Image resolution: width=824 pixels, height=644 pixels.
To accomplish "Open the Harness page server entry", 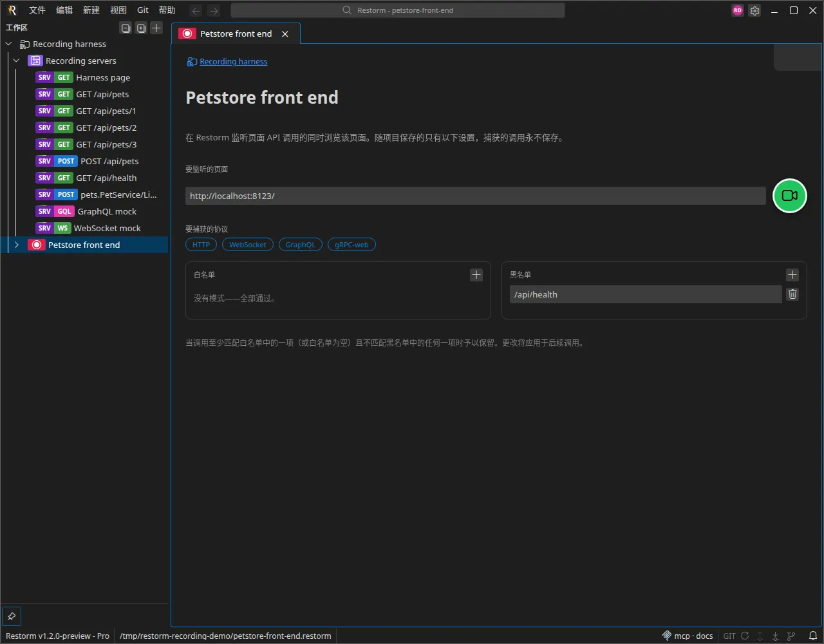I will pyautogui.click(x=84, y=77).
